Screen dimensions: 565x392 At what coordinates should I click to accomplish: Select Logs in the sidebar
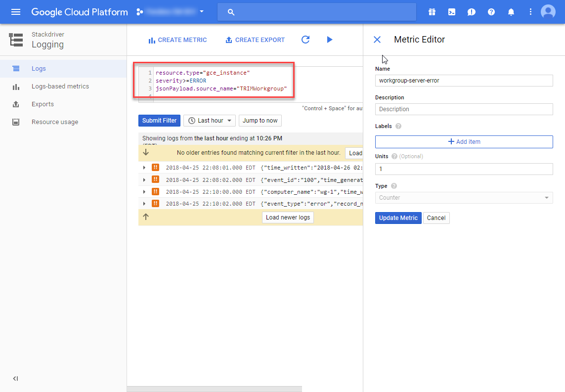tap(63, 68)
